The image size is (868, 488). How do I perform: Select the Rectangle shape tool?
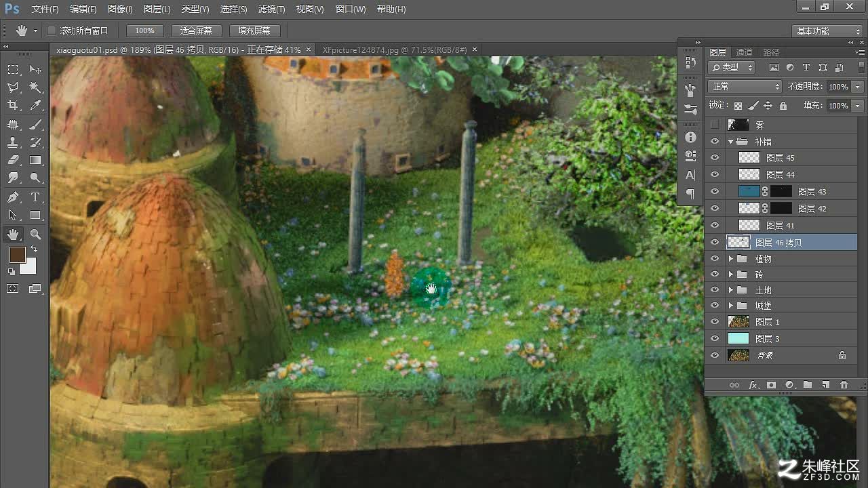[x=35, y=215]
